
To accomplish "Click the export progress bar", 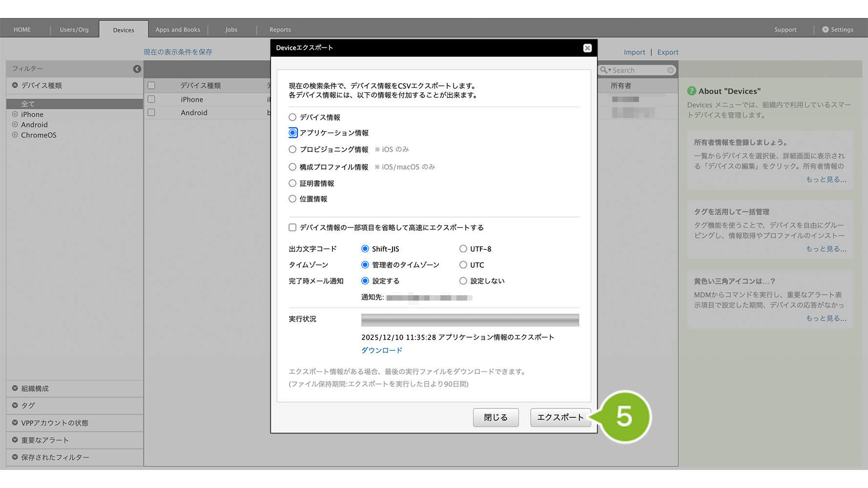I will click(x=470, y=320).
